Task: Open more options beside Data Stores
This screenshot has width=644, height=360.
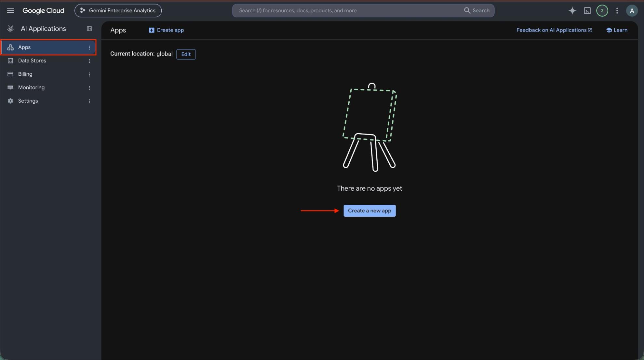Action: (89, 61)
